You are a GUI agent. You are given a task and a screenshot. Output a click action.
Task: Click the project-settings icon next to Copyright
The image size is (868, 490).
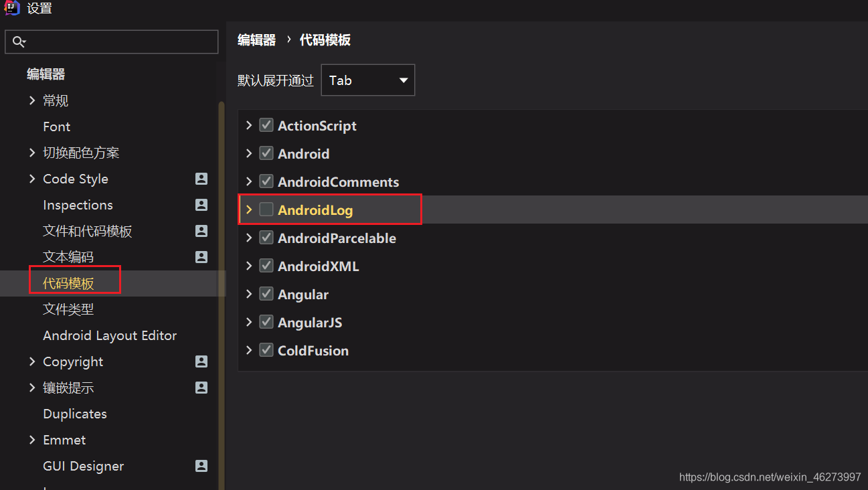[x=201, y=361]
